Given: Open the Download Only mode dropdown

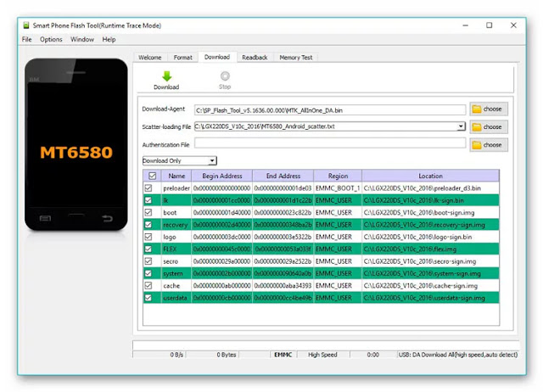Looking at the screenshot, I should 180,160.
